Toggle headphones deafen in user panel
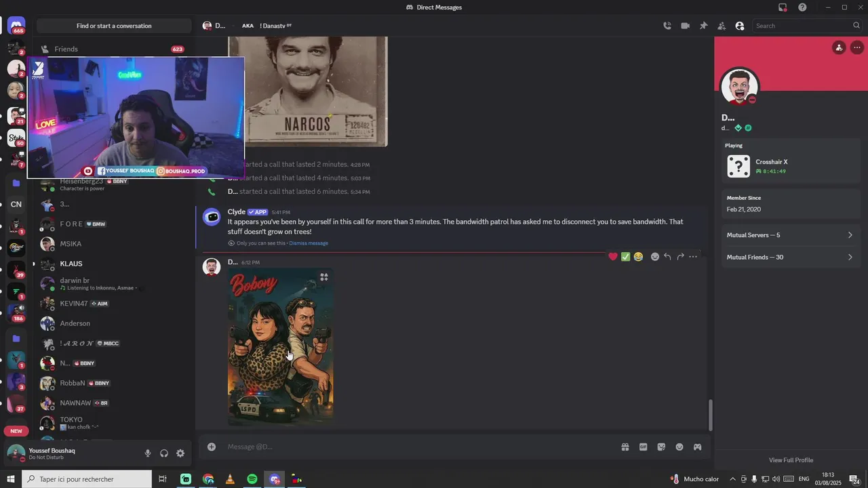868x488 pixels. pos(164,453)
